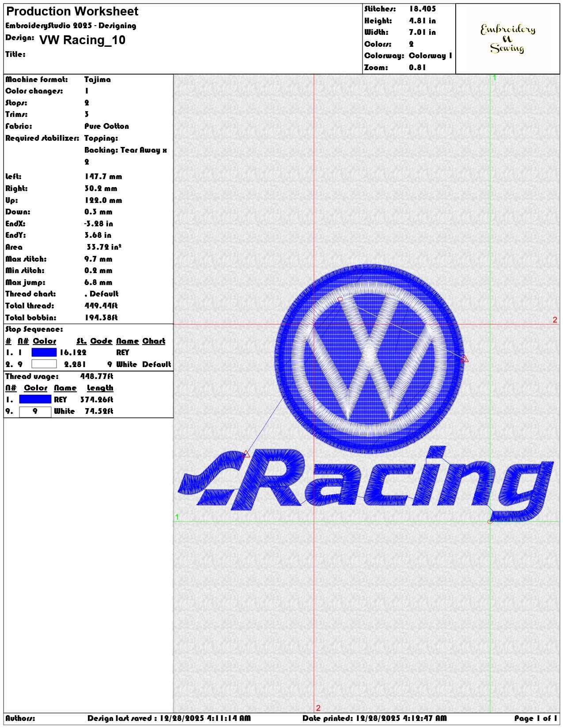The image size is (563, 728).
Task: Click the zoom value 0.81
Action: coord(417,68)
